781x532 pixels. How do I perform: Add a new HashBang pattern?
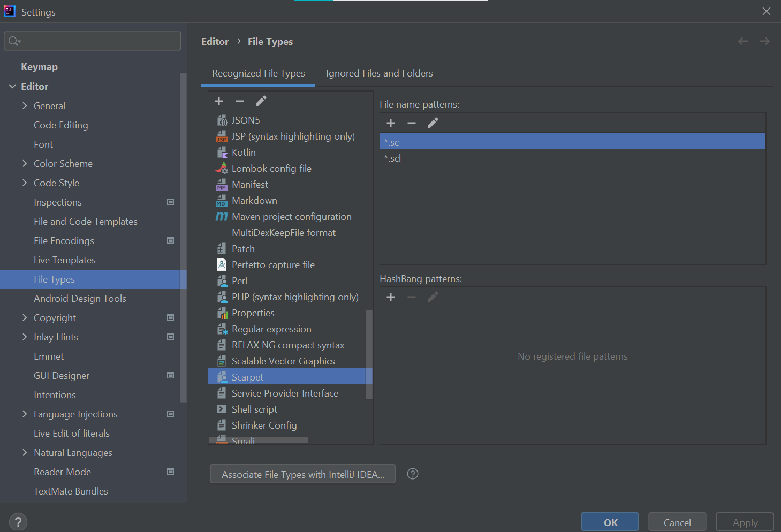tap(391, 297)
